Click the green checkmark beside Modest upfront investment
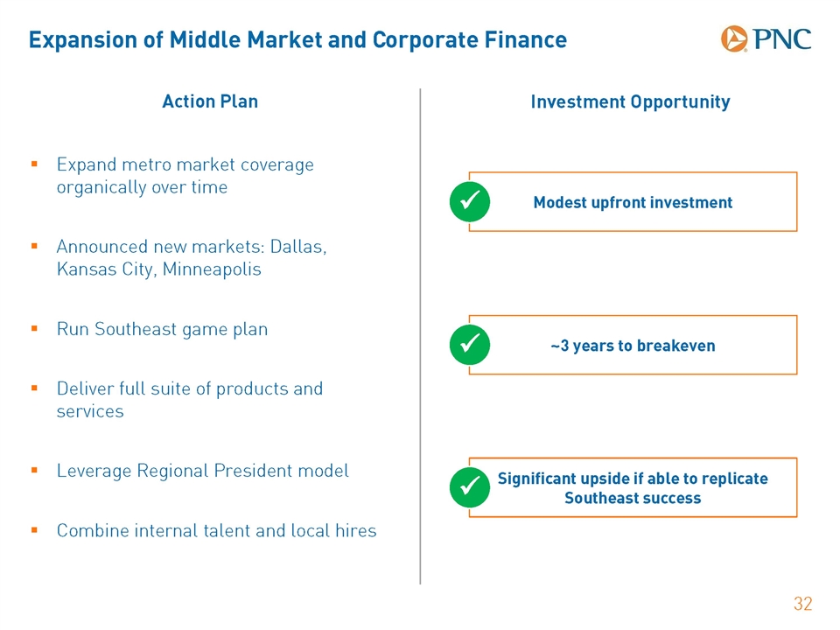 470,202
